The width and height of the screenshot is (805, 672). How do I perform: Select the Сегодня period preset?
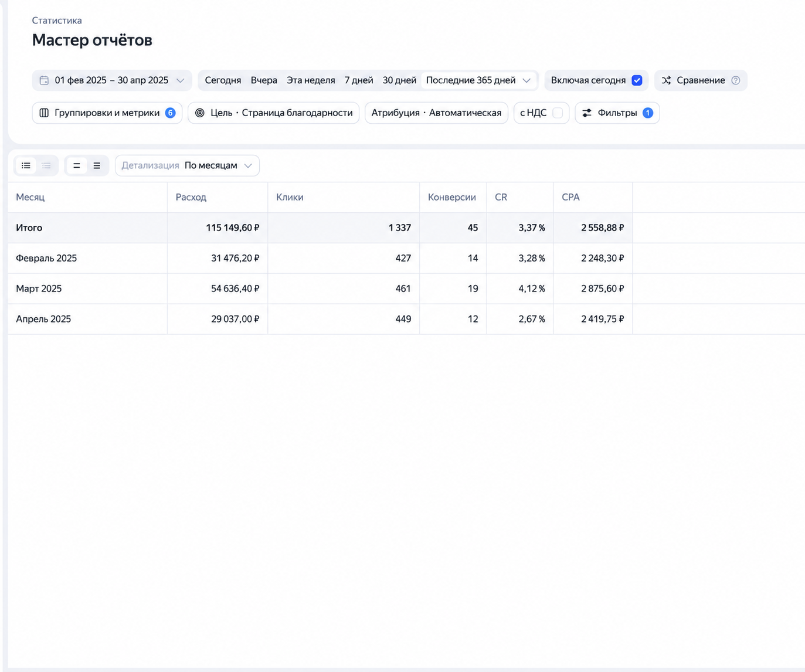pyautogui.click(x=223, y=80)
